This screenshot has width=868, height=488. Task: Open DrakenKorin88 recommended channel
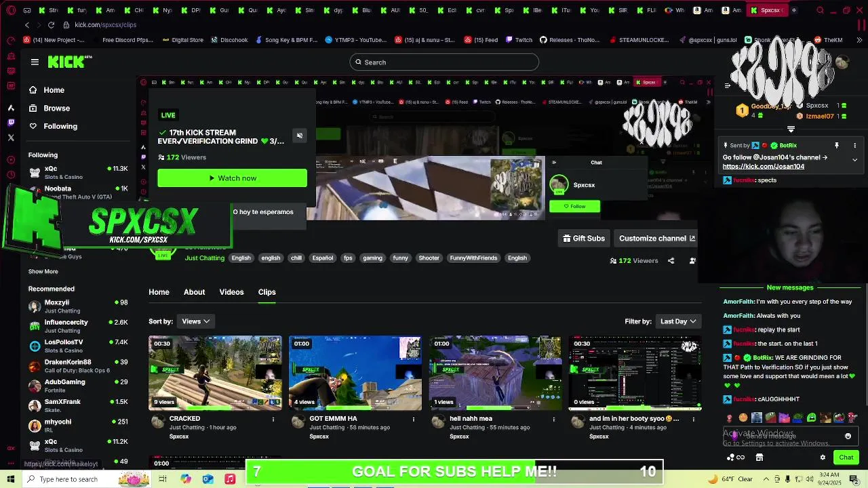pyautogui.click(x=78, y=366)
